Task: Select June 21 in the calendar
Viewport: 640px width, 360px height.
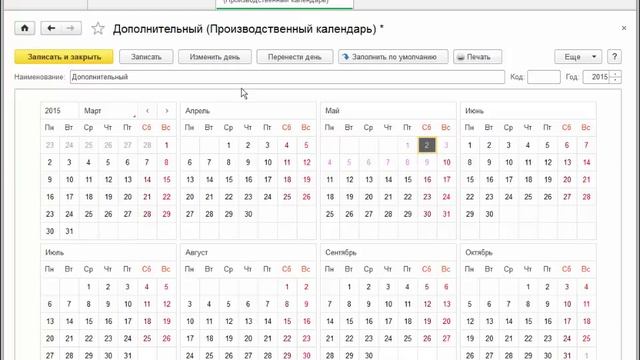Action: coord(586,180)
